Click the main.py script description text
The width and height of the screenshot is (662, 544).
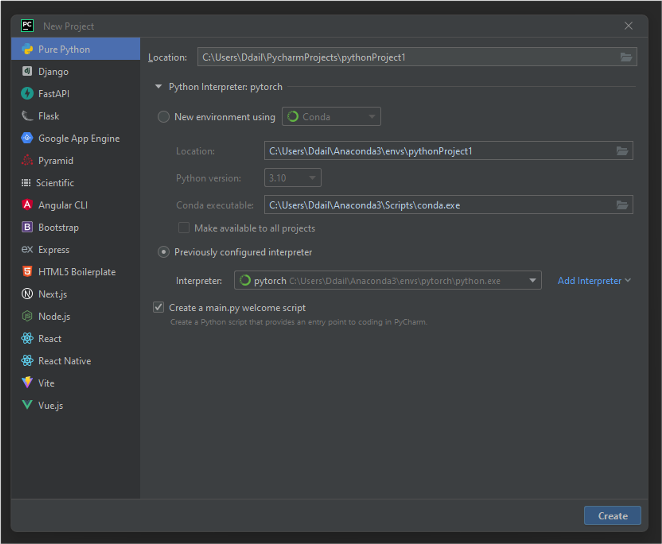pos(298,322)
